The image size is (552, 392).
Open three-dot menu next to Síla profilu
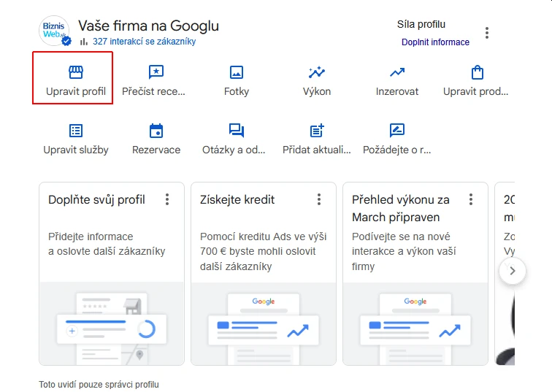coord(487,33)
